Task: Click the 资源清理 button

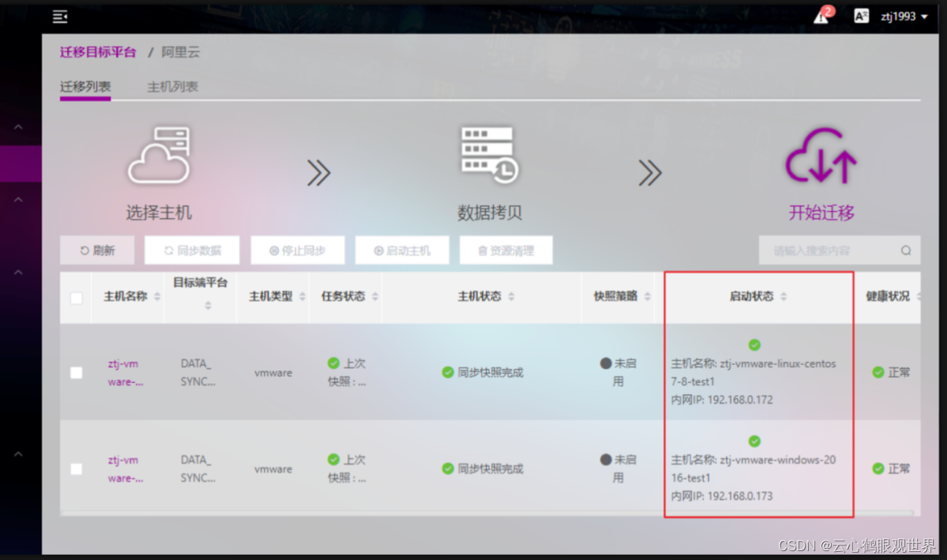Action: [506, 251]
